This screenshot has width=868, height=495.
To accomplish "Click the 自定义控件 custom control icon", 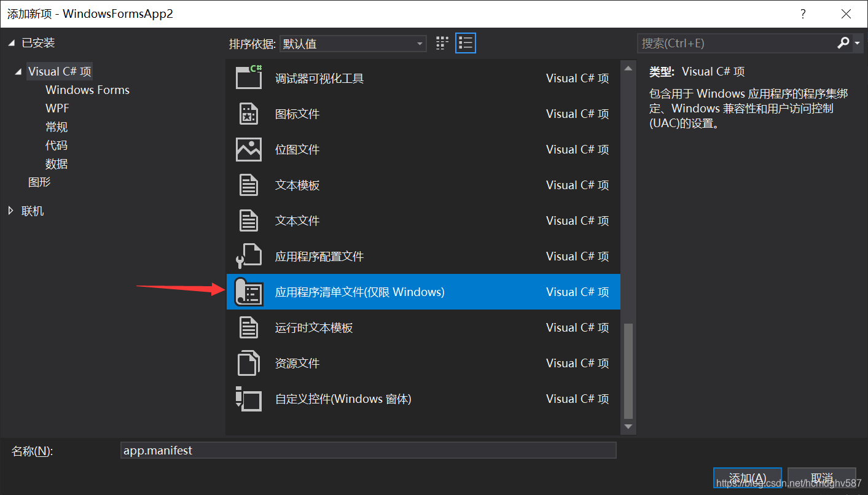I will click(249, 399).
